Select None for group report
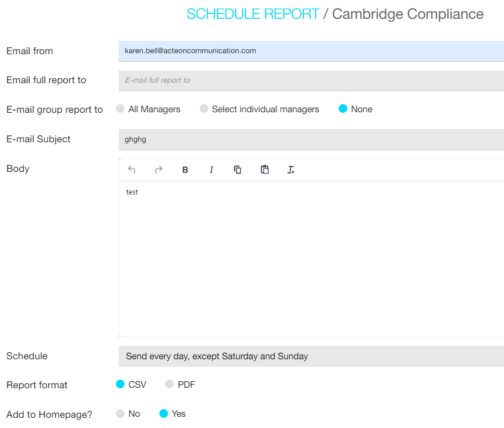This screenshot has height=428, width=504. [x=343, y=109]
